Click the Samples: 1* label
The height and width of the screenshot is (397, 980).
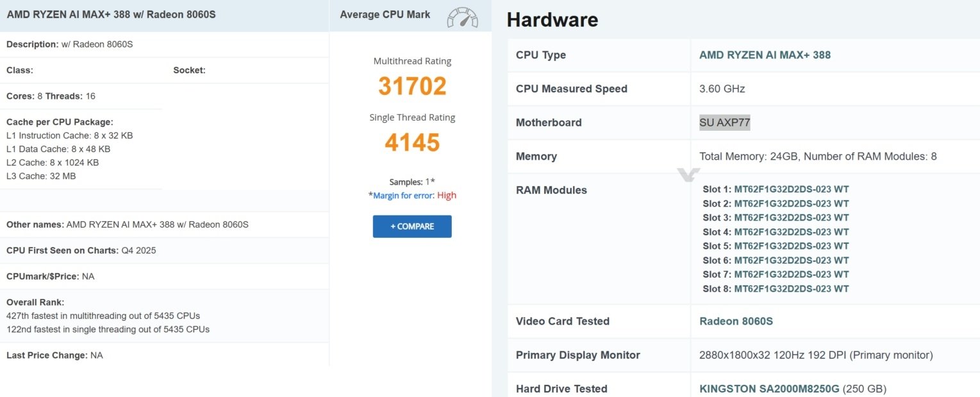pos(412,181)
